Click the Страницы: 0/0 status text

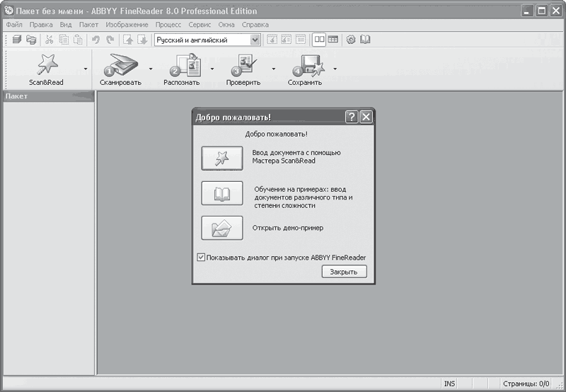pyautogui.click(x=526, y=384)
